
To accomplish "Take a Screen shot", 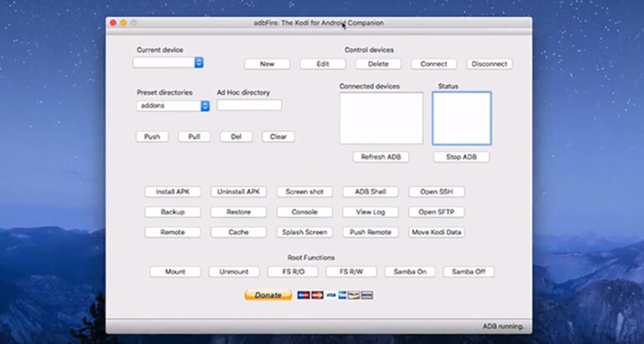I will (304, 192).
